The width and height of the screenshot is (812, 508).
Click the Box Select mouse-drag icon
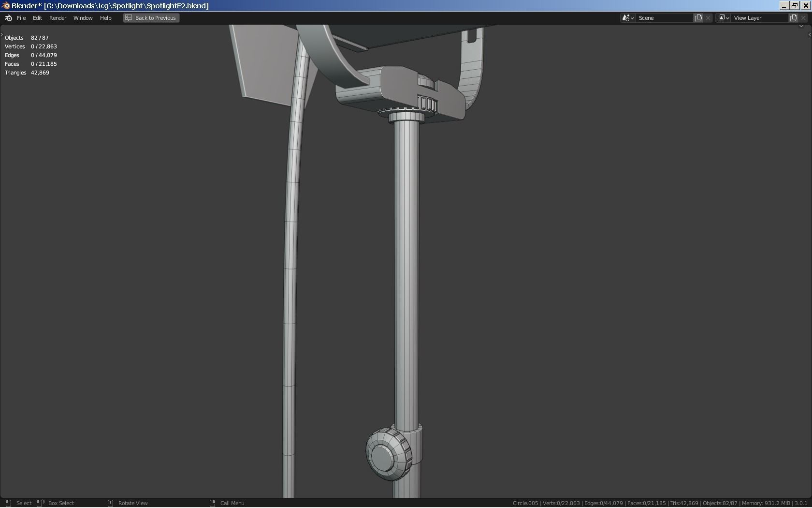pos(41,503)
